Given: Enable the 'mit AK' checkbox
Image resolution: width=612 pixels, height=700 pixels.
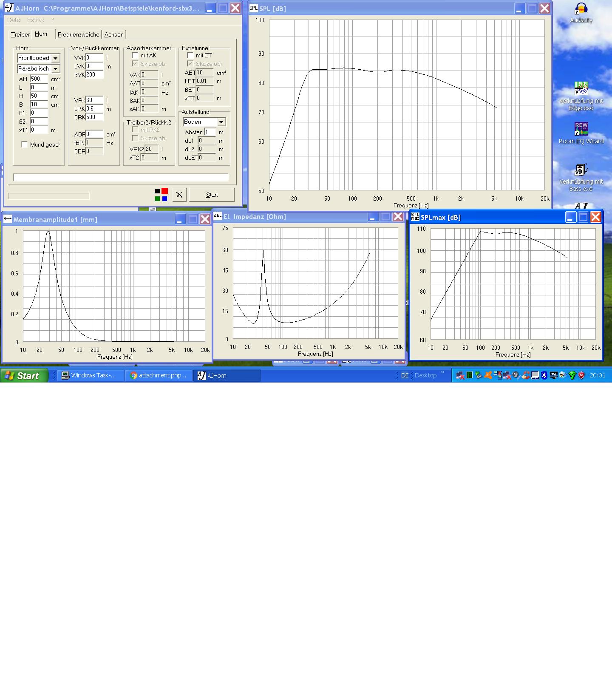Looking at the screenshot, I should point(135,56).
